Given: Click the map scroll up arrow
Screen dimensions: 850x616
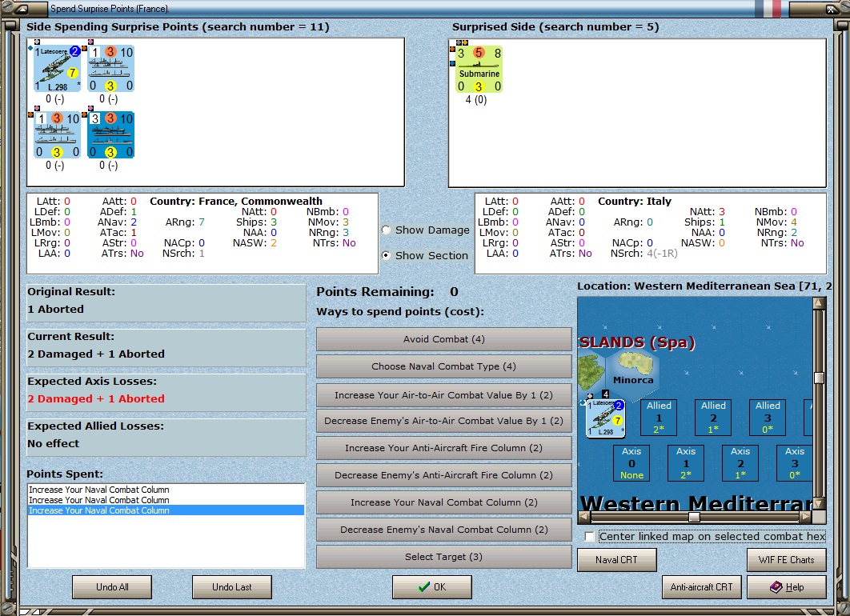Looking at the screenshot, I should (x=819, y=303).
